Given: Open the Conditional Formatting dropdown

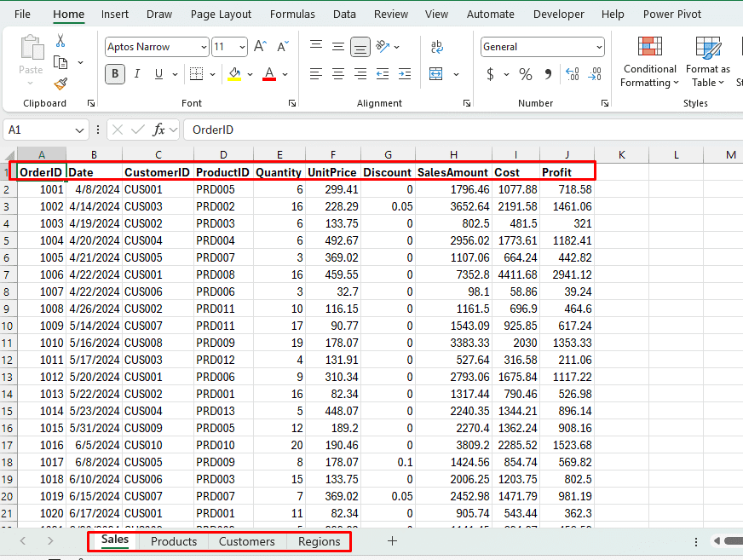Looking at the screenshot, I should (x=649, y=63).
